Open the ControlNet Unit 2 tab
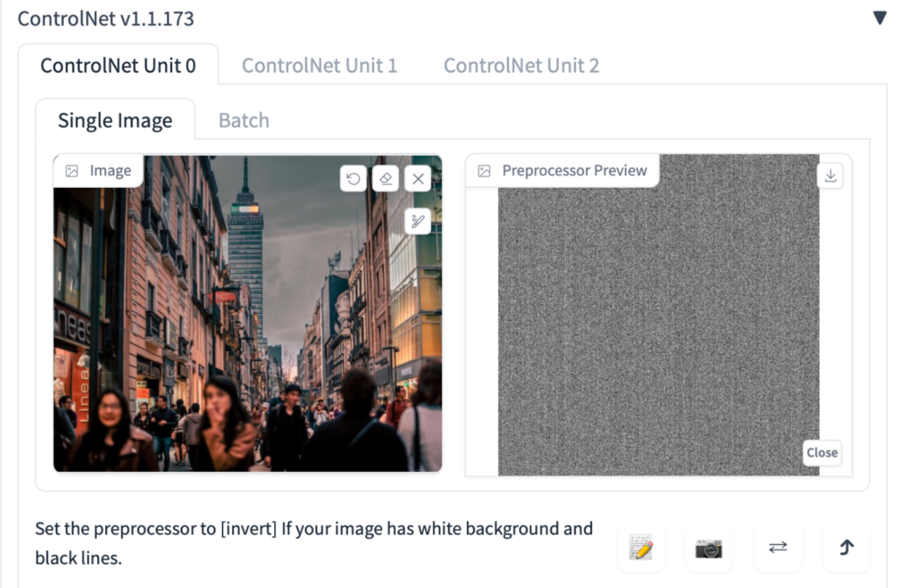Viewport: 901px width, 588px height. point(521,66)
